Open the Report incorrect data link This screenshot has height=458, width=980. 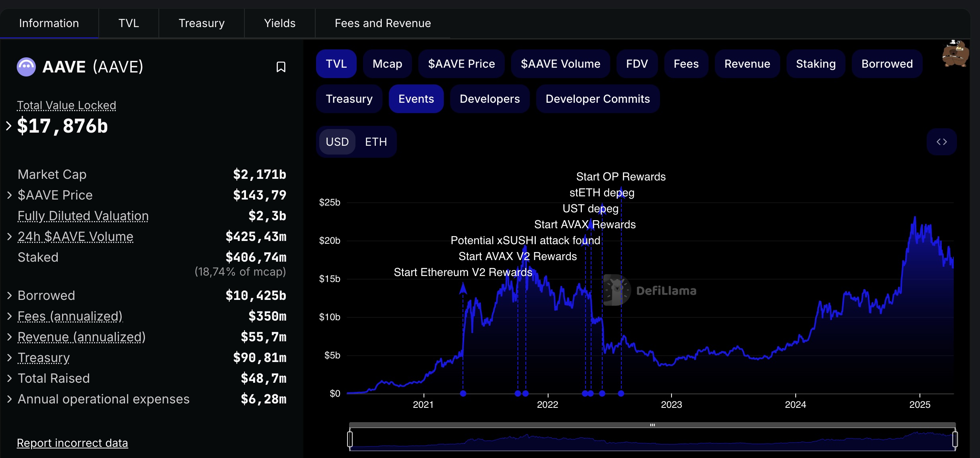point(72,443)
